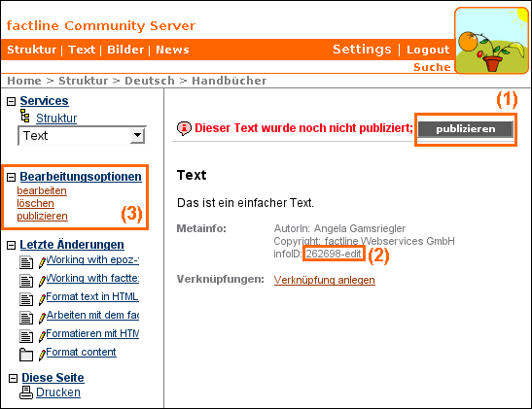Collapse the Diese Seite section
This screenshot has height=409, width=532.
[x=13, y=378]
